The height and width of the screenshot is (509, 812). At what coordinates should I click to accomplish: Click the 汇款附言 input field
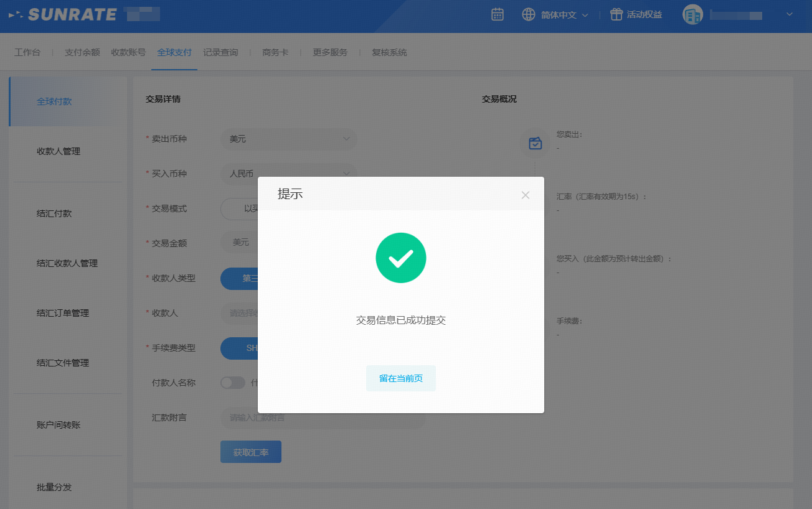click(x=323, y=418)
